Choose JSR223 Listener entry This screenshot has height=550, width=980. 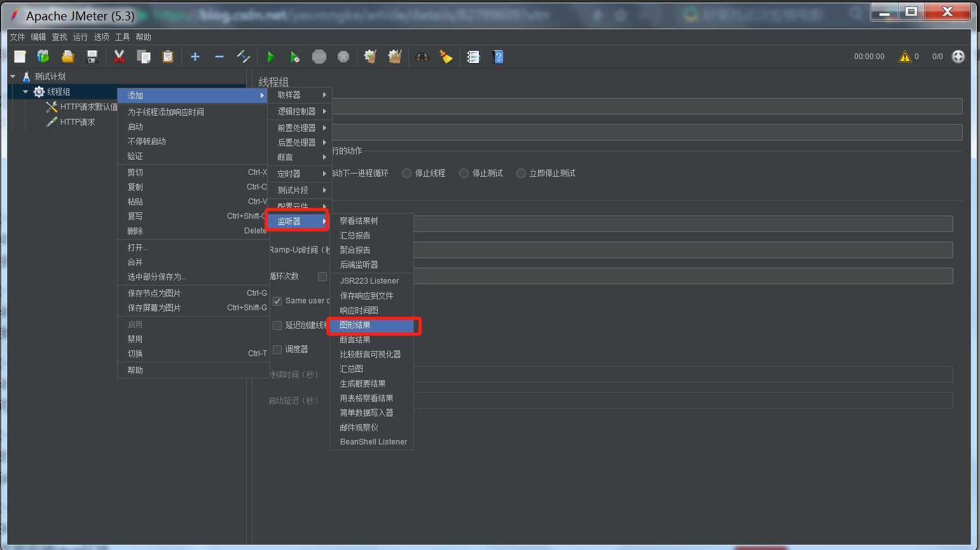[371, 281]
